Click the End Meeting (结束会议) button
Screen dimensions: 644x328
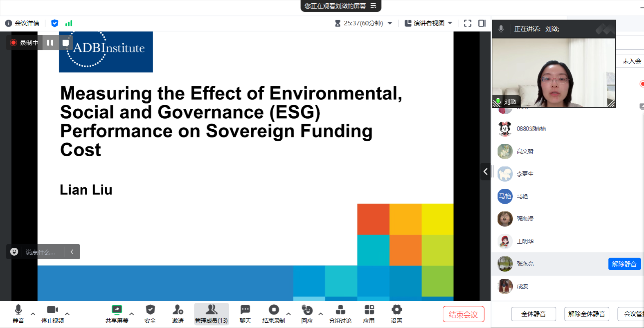[x=463, y=314]
